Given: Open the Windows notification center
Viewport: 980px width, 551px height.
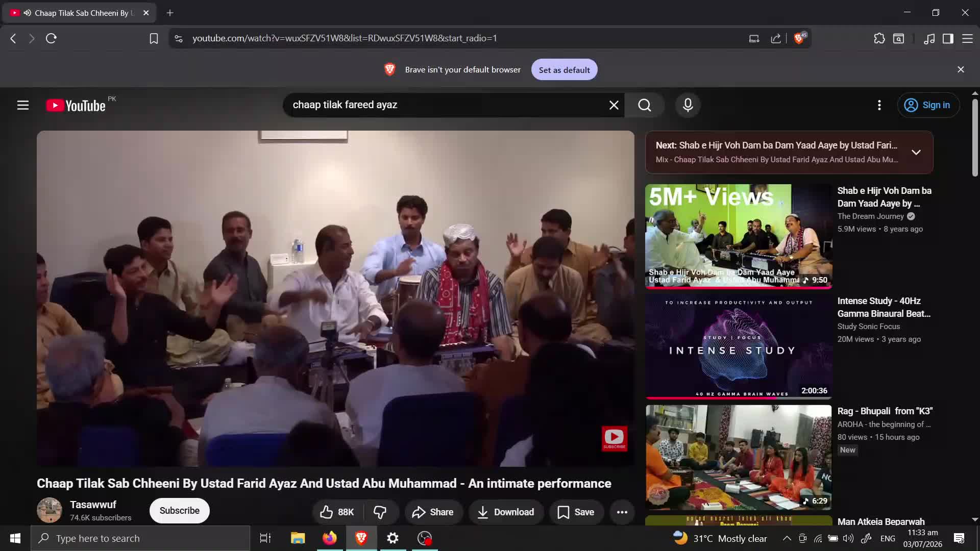Looking at the screenshot, I should 959,538.
